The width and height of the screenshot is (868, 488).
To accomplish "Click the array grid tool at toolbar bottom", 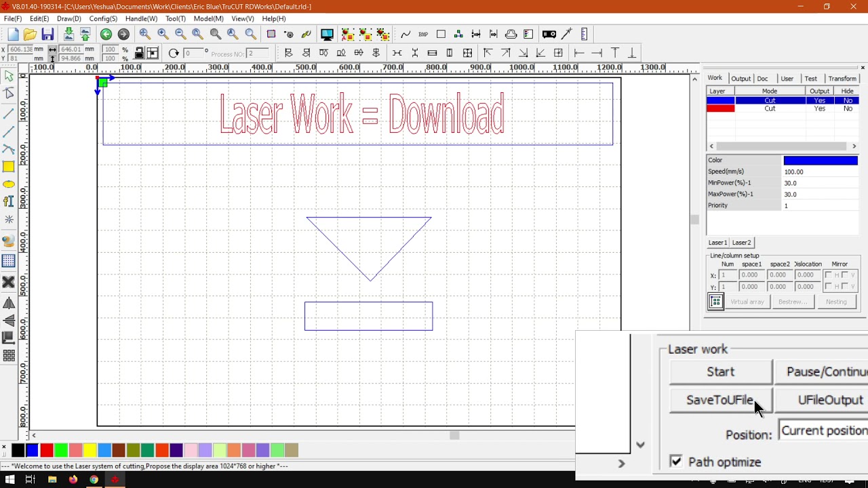I will pyautogui.click(x=9, y=355).
